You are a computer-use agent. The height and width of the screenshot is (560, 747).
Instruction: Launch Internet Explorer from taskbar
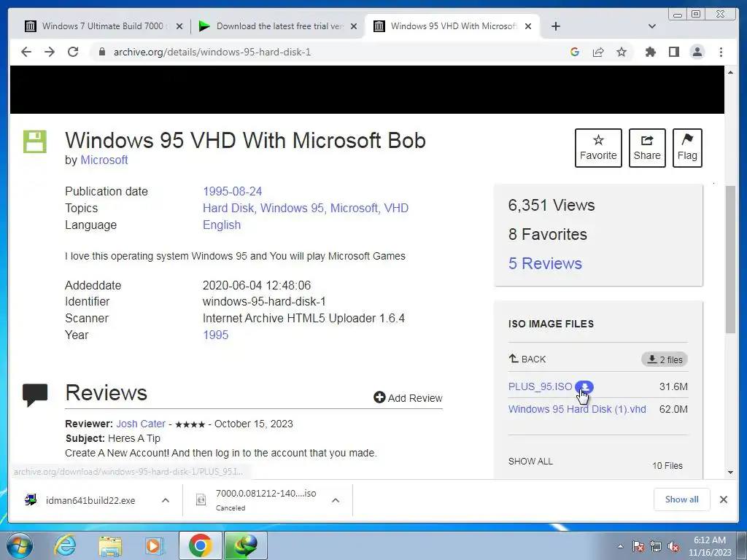pos(65,545)
